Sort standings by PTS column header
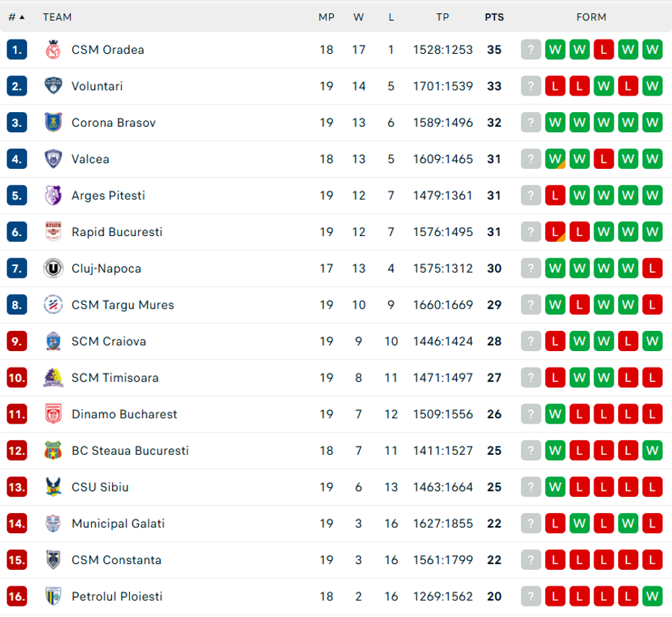Screen dimensions: 672x617 click(x=494, y=17)
